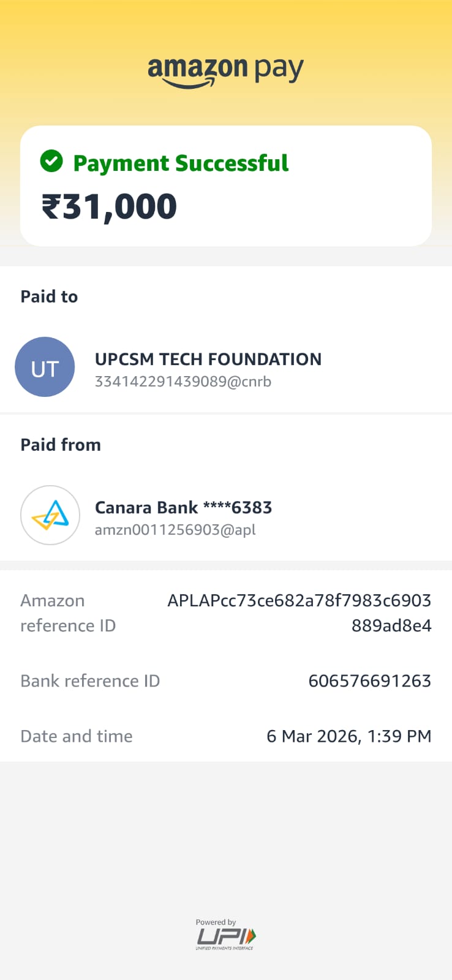Click the Canara Bank logo icon
Screen dimensions: 452x980
[x=50, y=515]
